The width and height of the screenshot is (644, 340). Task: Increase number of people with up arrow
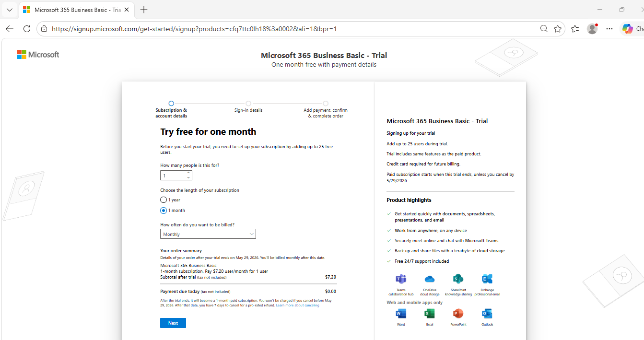coord(188,173)
